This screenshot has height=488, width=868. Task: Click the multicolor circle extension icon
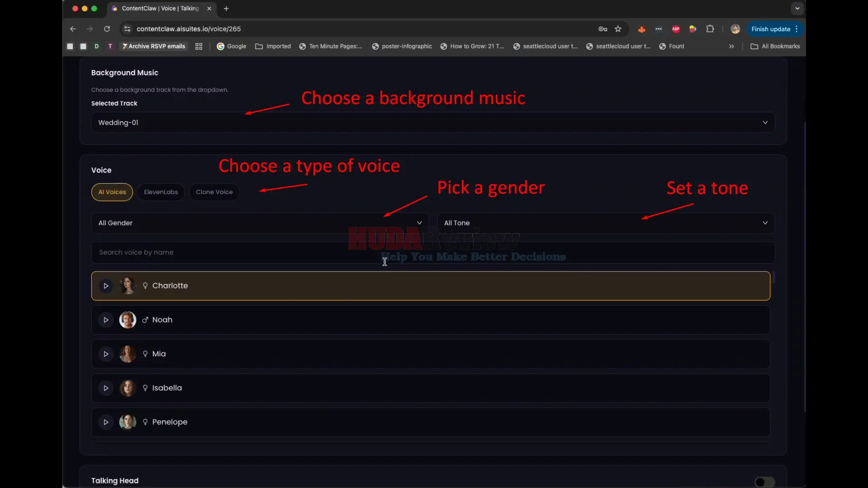point(693,29)
